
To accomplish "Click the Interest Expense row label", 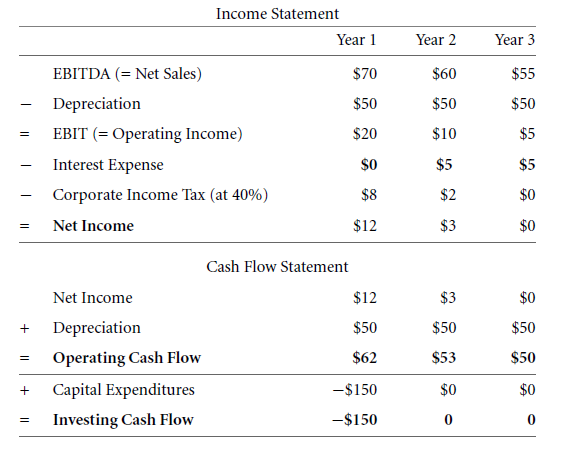I will (x=108, y=165).
